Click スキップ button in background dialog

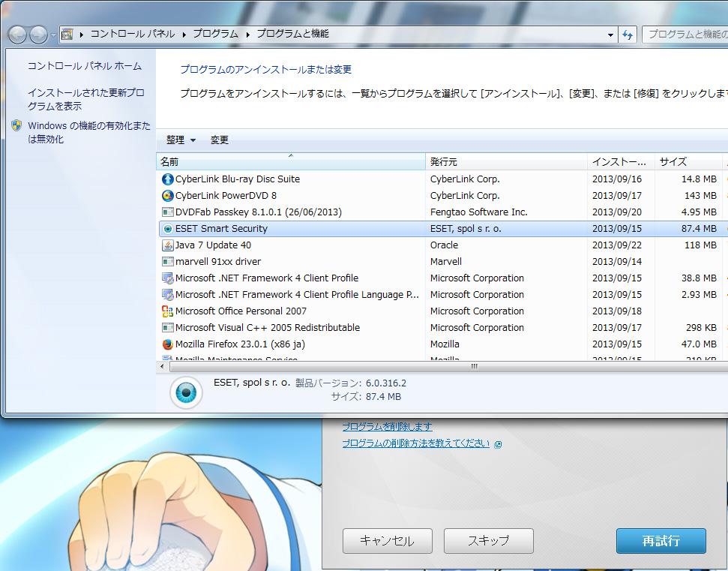pyautogui.click(x=488, y=541)
